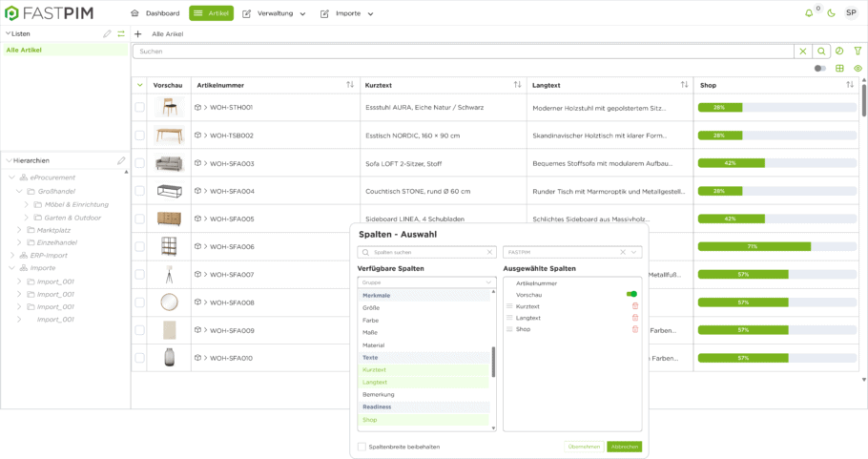This screenshot has height=459, width=868.
Task: Open the Artikel section
Action: [x=211, y=13]
